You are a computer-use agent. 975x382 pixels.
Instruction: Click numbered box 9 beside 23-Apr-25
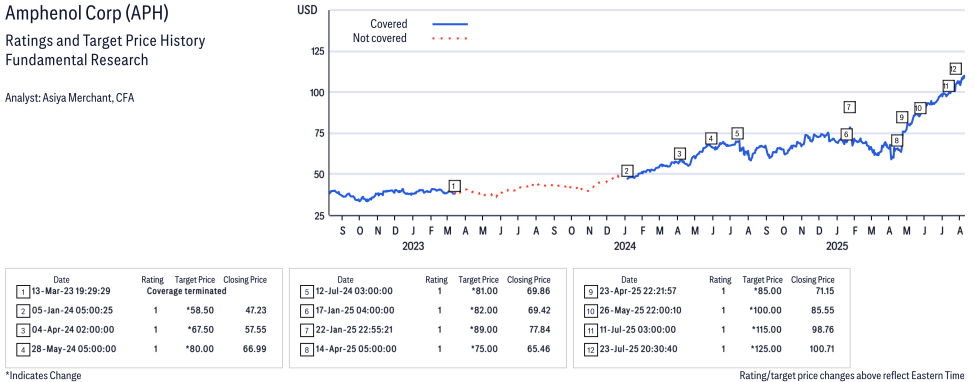point(590,291)
